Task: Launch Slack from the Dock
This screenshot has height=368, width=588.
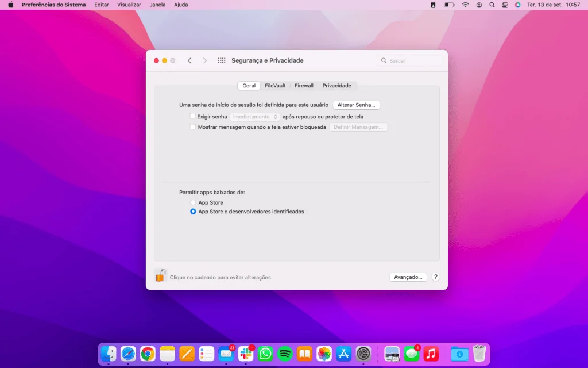Action: 245,354
